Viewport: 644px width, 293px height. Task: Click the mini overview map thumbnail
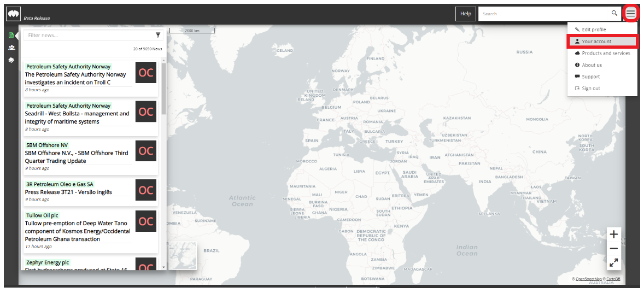(183, 256)
